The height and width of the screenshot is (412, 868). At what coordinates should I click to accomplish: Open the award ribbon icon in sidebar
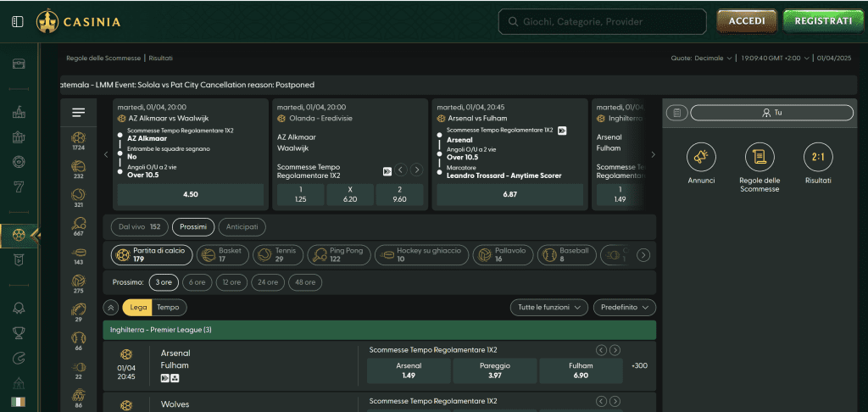click(x=19, y=309)
